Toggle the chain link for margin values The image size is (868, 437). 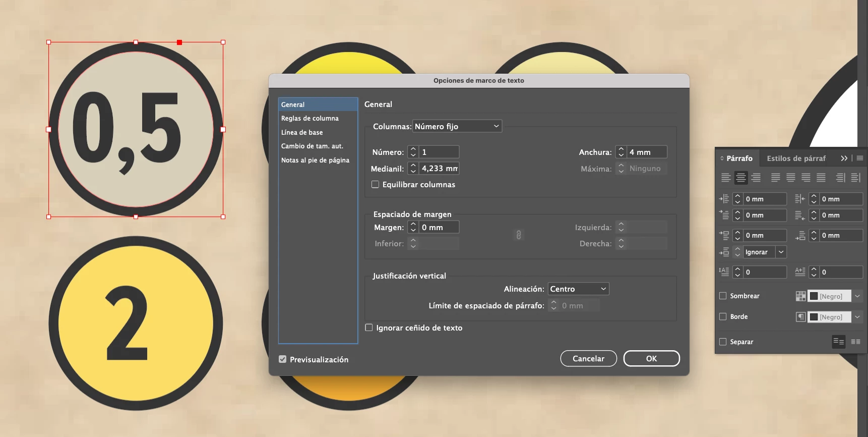click(519, 235)
